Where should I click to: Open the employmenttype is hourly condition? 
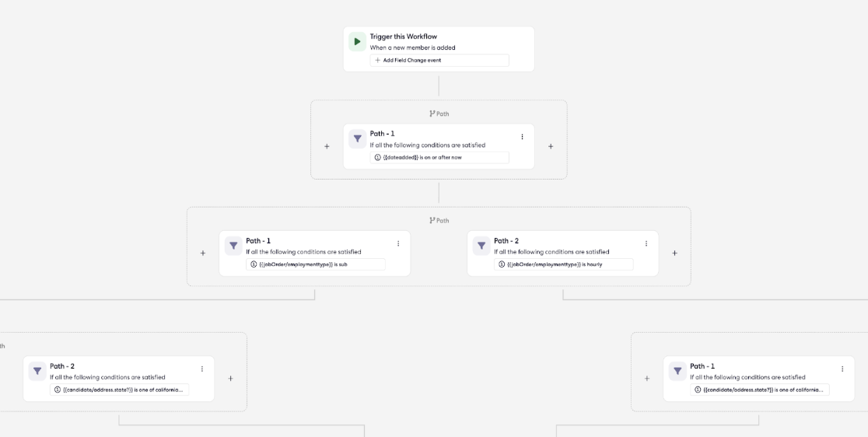(564, 264)
